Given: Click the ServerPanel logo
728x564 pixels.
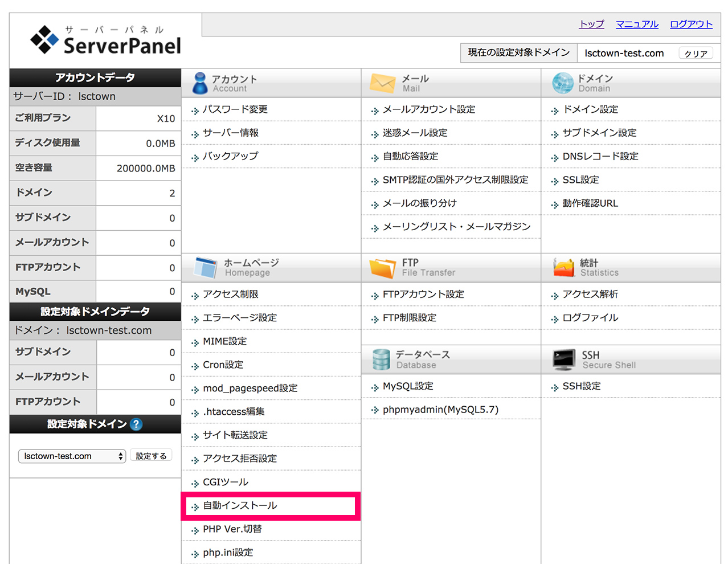Looking at the screenshot, I should (x=106, y=40).
